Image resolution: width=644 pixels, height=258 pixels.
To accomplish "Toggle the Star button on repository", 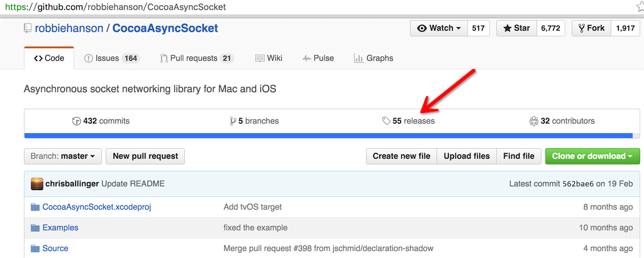I will (517, 28).
